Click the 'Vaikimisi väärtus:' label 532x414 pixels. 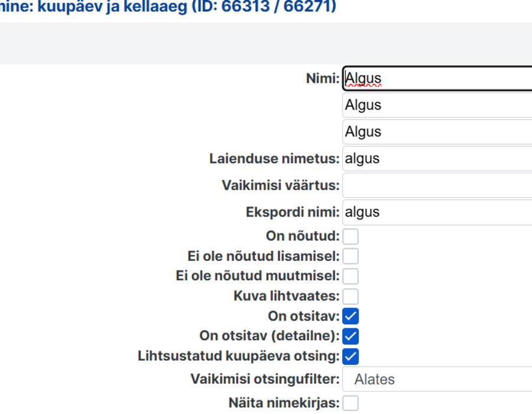[281, 185]
